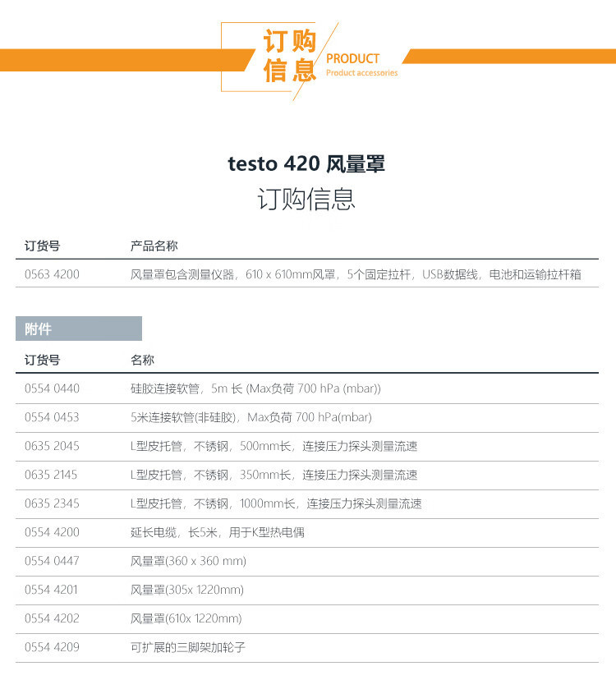The image size is (616, 680).
Task: Click the 延长电缆 长5米 description
Action: pyautogui.click(x=218, y=532)
